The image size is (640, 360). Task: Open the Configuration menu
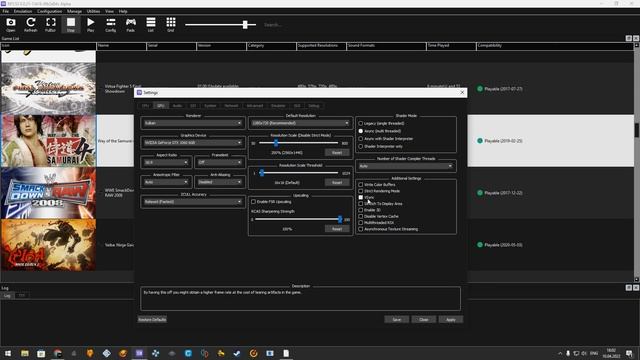click(49, 11)
